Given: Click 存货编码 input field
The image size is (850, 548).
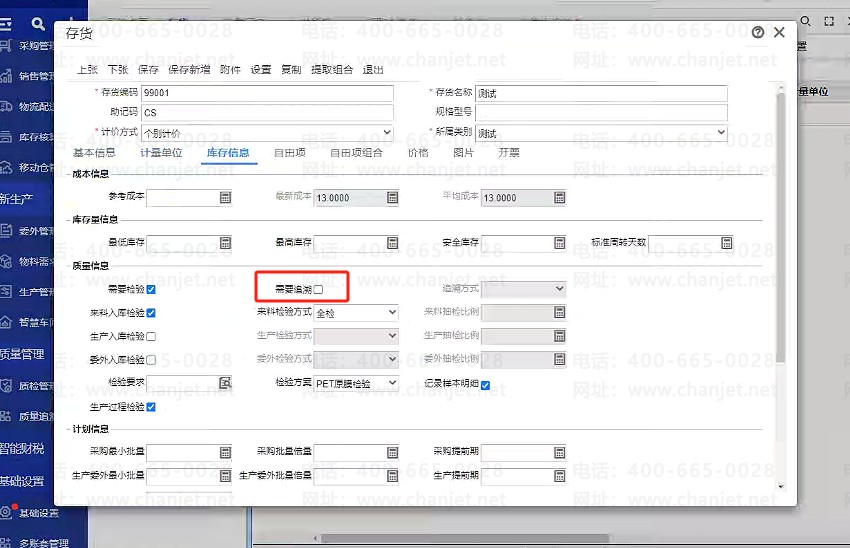Looking at the screenshot, I should coord(267,93).
